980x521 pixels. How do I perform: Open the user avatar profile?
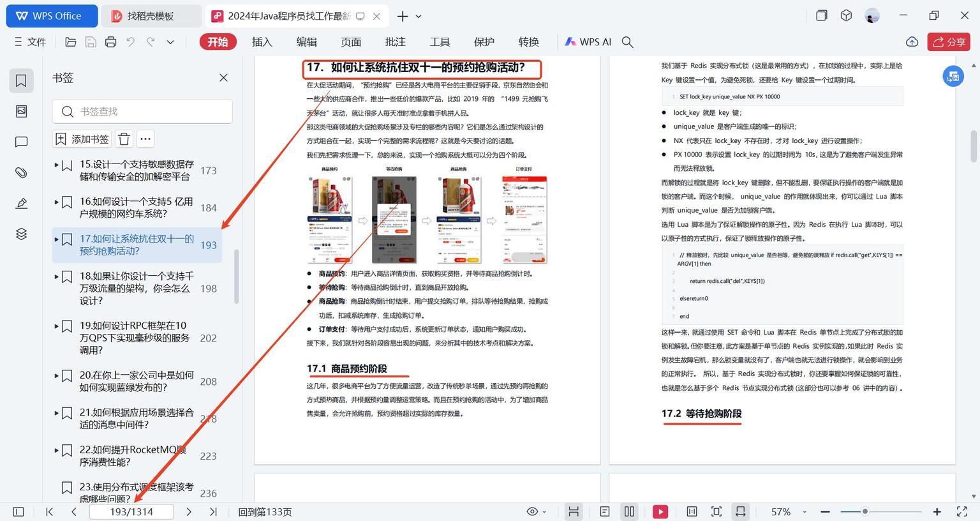(x=872, y=15)
